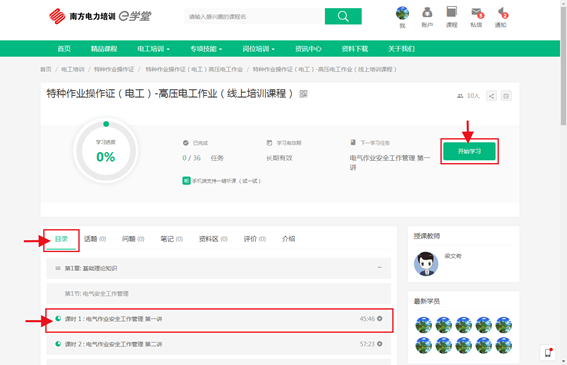The image size is (567, 365).
Task: Click the 听 audio listening badge icon
Action: (x=186, y=181)
